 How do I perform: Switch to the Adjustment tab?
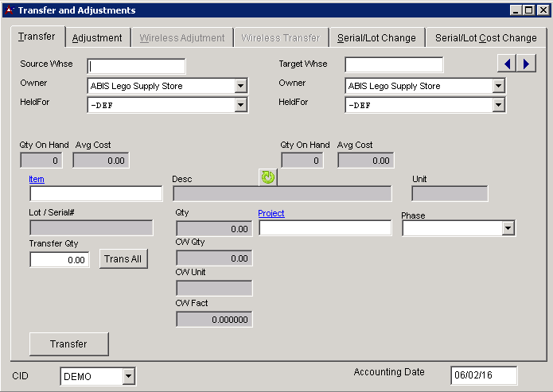[x=97, y=37]
